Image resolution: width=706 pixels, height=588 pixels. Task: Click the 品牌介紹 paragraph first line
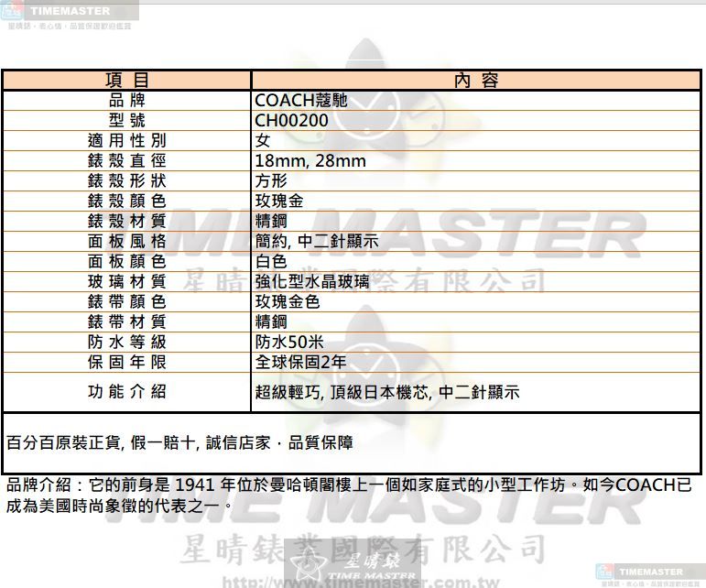click(349, 485)
